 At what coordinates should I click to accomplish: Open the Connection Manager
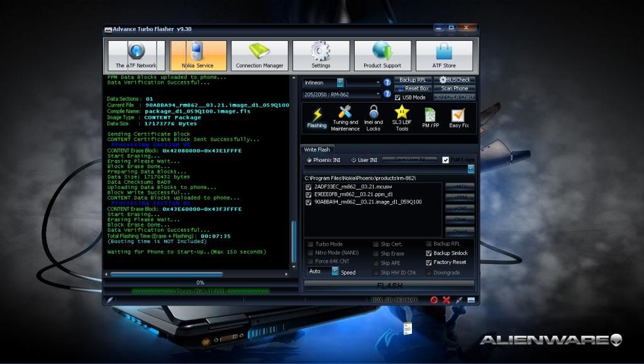click(259, 55)
